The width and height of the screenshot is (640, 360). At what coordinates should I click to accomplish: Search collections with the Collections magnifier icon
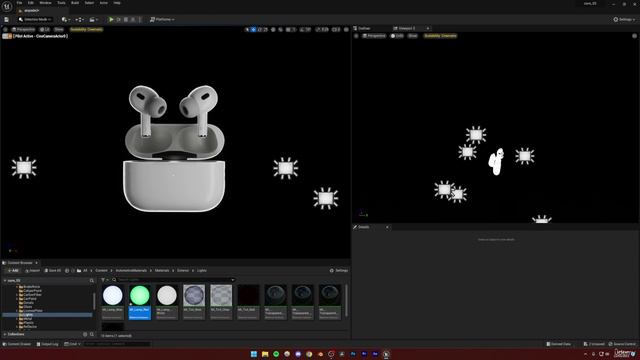click(x=92, y=334)
